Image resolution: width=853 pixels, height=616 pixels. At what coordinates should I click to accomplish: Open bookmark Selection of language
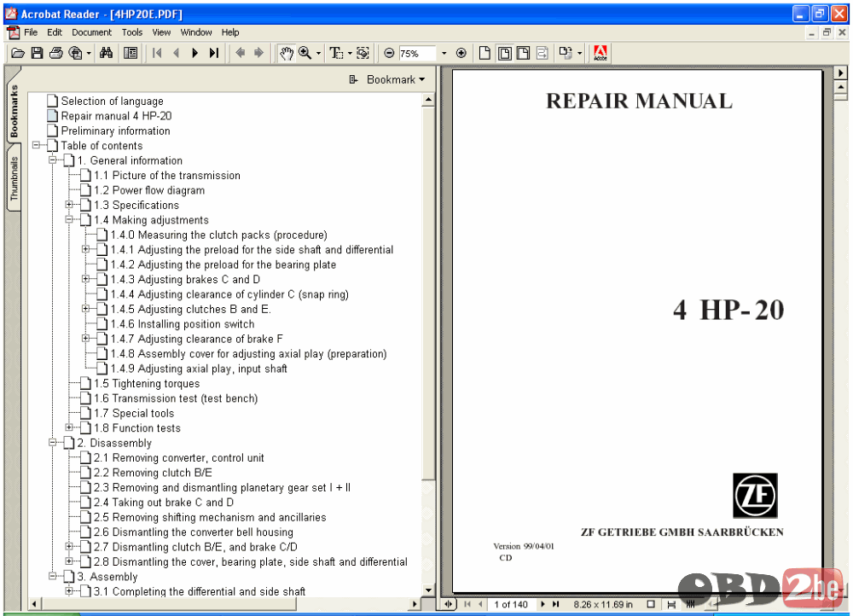point(112,101)
